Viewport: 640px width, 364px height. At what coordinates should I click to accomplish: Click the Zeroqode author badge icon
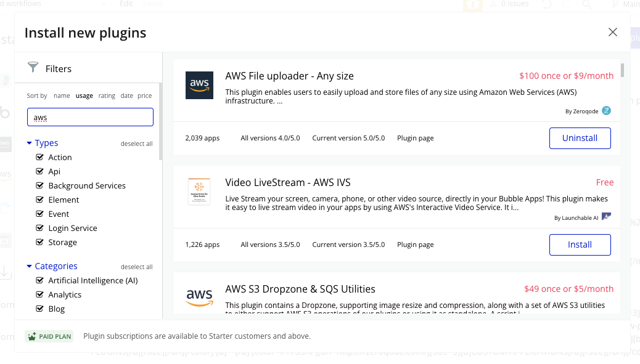point(606,111)
